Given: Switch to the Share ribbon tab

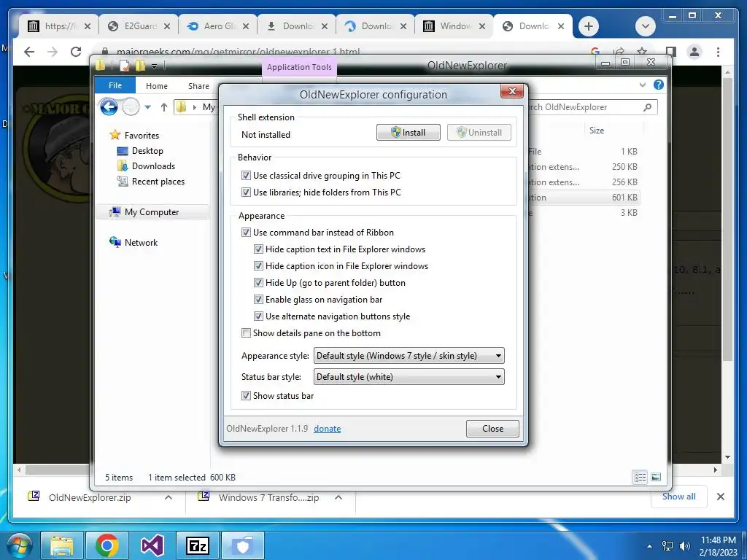Looking at the screenshot, I should [198, 86].
